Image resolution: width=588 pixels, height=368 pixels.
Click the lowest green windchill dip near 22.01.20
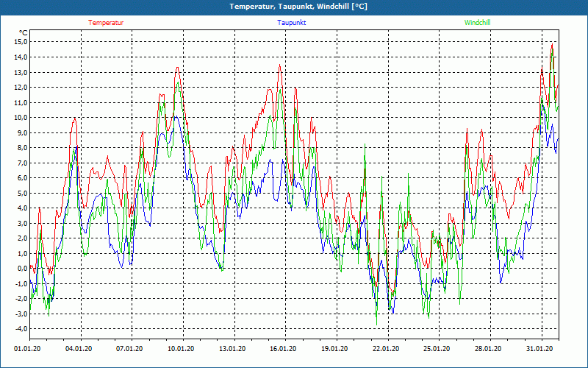(x=377, y=324)
